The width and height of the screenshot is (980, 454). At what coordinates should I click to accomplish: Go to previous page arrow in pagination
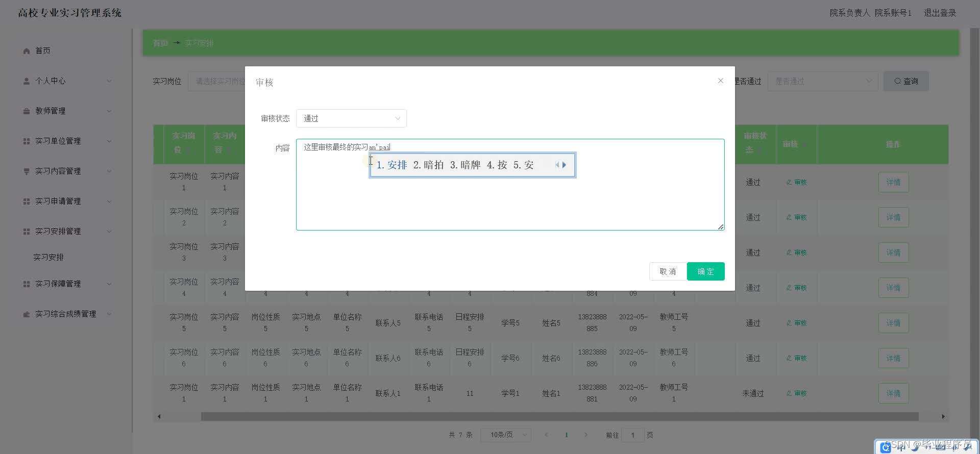[546, 435]
